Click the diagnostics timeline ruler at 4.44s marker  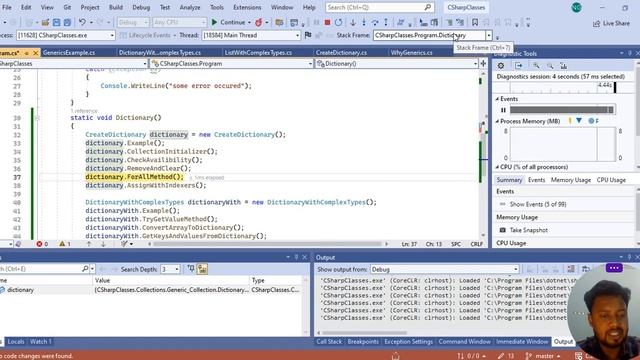pyautogui.click(x=604, y=85)
